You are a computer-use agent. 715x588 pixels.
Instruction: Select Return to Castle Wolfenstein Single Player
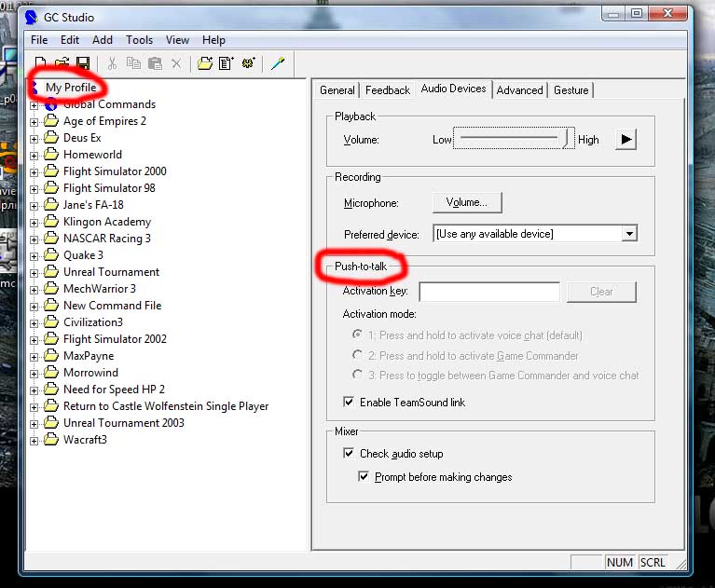[x=166, y=406]
